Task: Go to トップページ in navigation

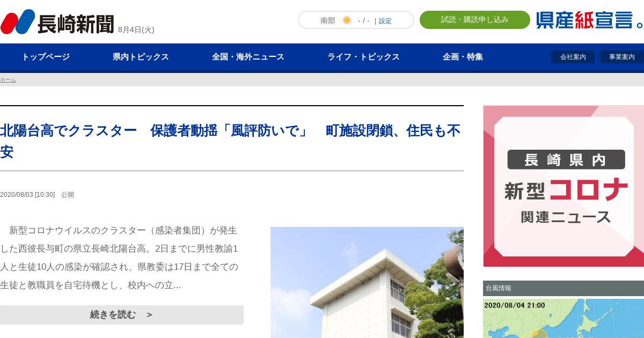Action: pos(46,57)
